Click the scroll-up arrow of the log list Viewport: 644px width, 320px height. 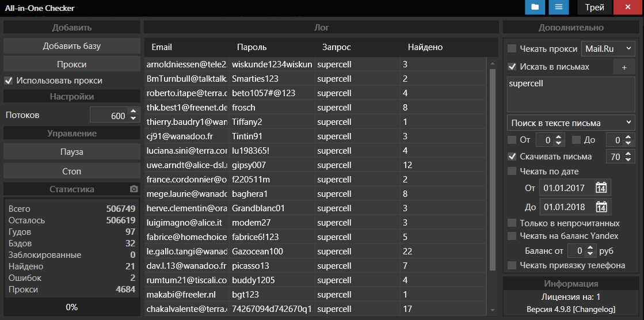(x=492, y=63)
